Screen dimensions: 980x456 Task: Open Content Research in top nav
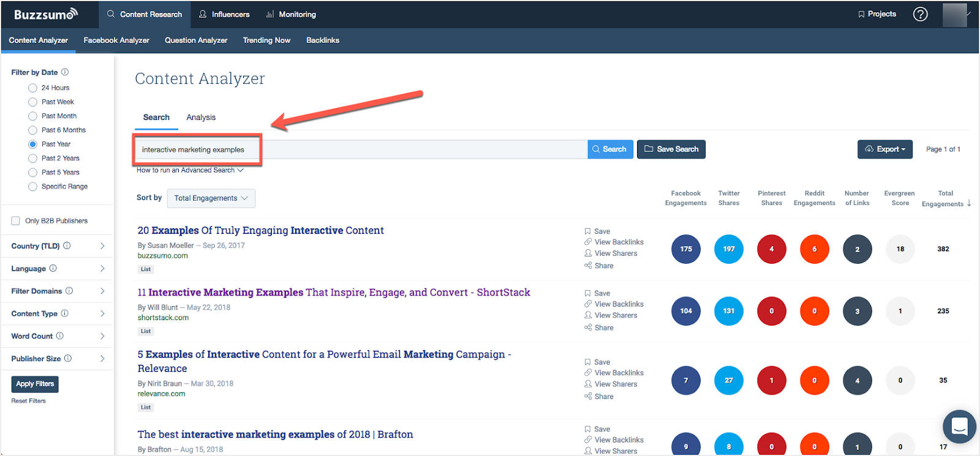[144, 14]
